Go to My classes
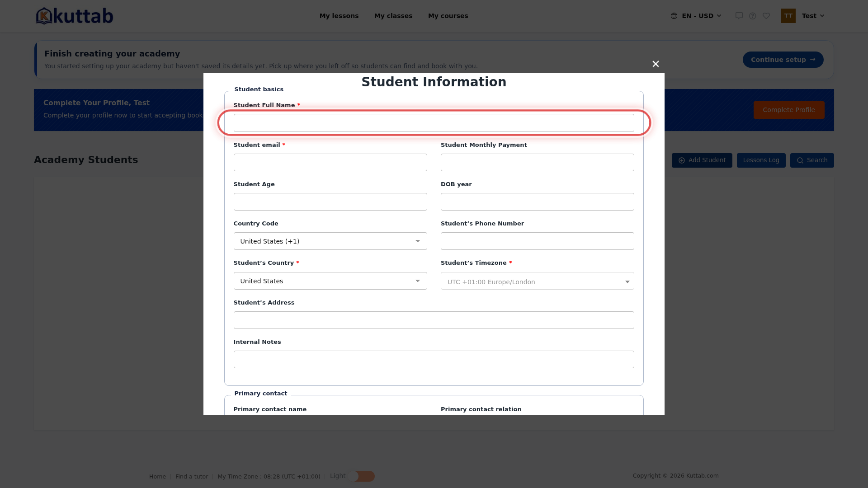Image resolution: width=868 pixels, height=488 pixels. pos(393,16)
